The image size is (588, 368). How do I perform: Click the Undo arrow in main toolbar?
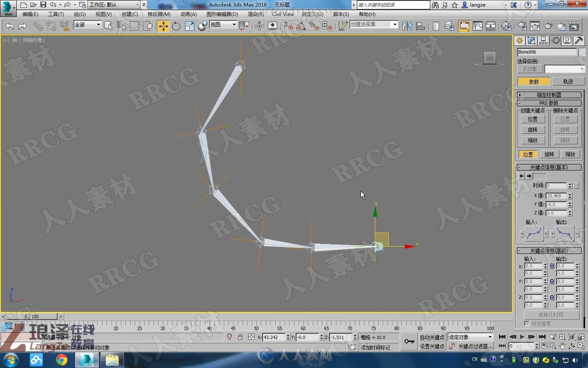click(10, 26)
